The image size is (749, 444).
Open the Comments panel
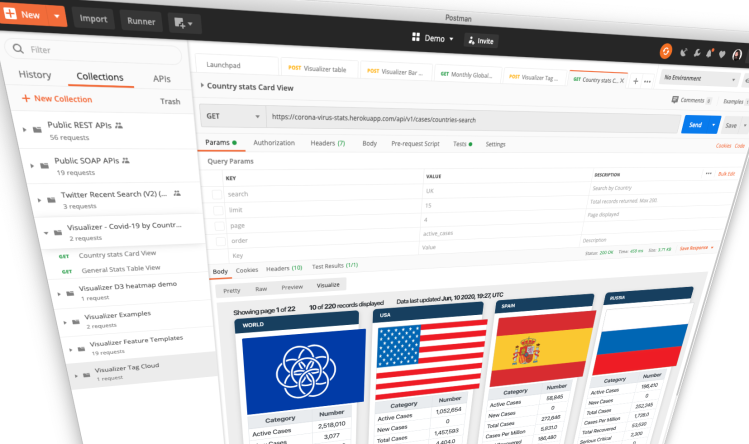pyautogui.click(x=691, y=100)
